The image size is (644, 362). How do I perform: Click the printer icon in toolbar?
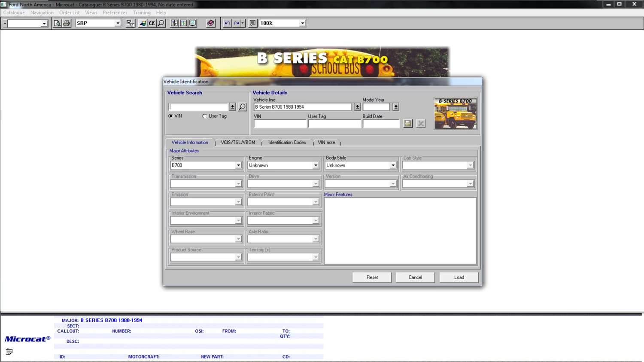(x=67, y=23)
